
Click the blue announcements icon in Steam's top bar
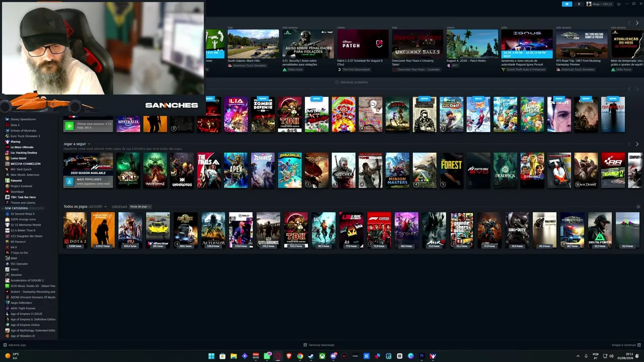[x=567, y=4]
